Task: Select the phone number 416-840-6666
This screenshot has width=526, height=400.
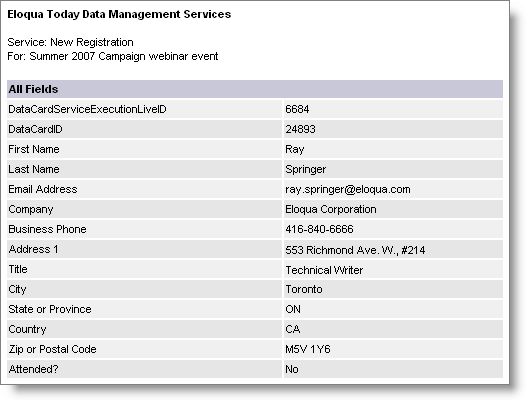Action: (x=319, y=229)
